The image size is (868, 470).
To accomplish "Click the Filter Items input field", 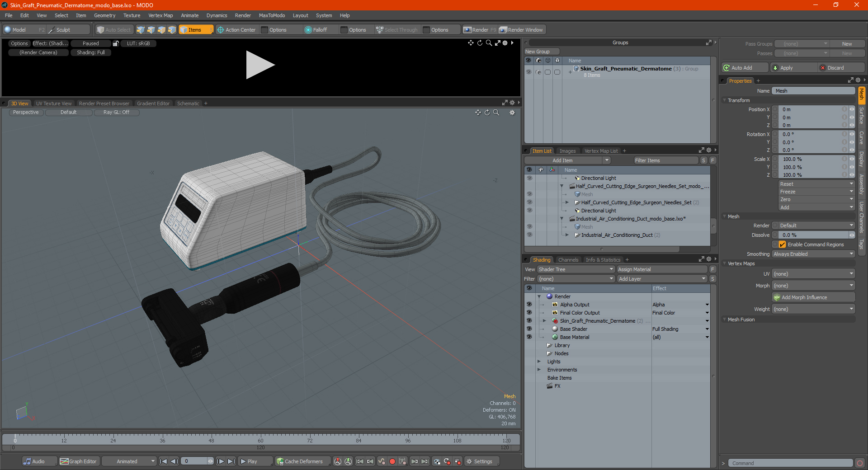I will click(x=665, y=160).
